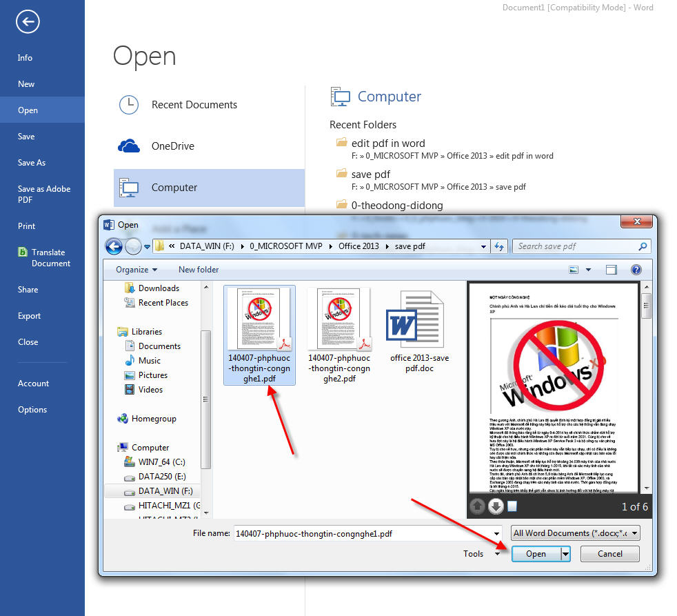Click the help question mark icon
Screen dimensions: 677x616
pos(636,270)
